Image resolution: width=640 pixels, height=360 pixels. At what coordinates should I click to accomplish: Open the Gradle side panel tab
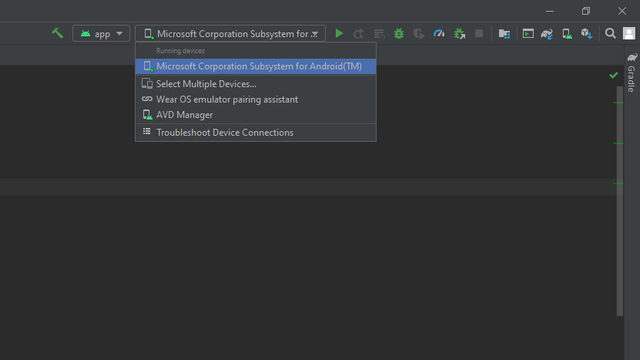[x=632, y=73]
